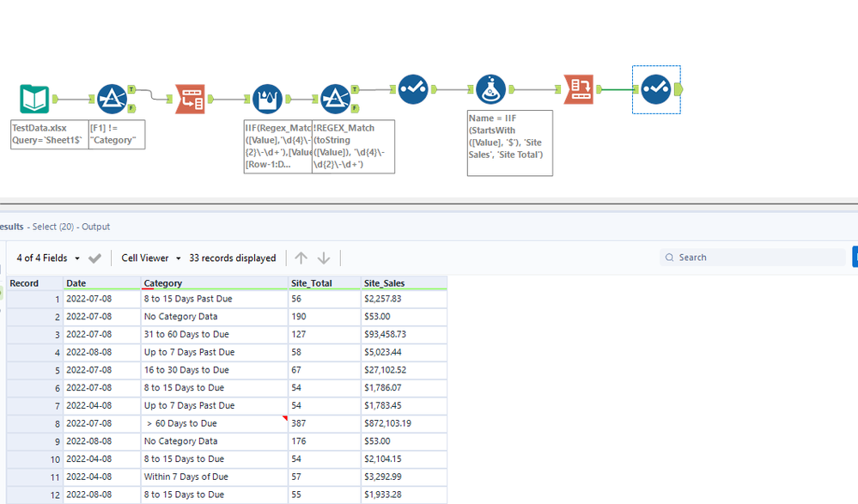Click Site_Sales value $3,292.99

(x=404, y=477)
